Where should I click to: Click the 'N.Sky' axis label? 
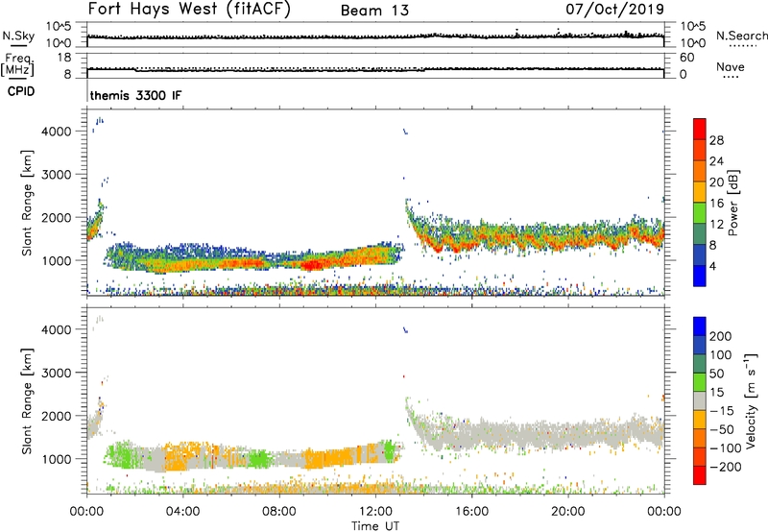click(x=18, y=36)
